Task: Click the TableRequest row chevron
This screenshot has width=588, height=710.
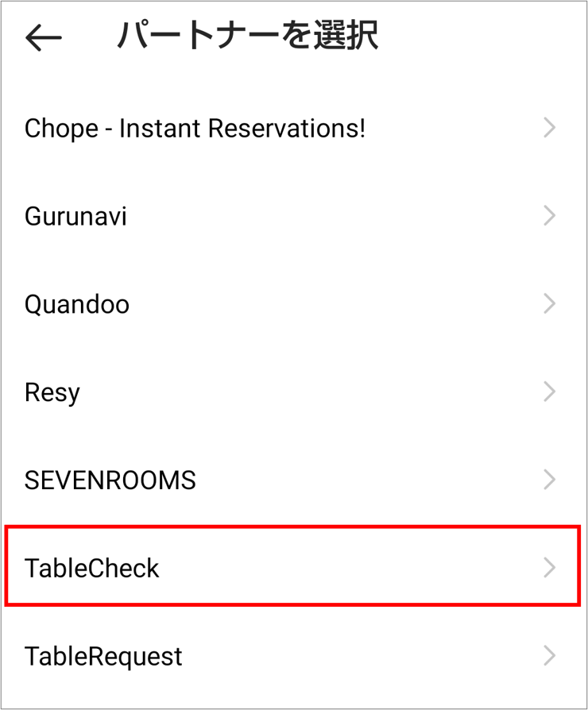Action: pyautogui.click(x=549, y=656)
